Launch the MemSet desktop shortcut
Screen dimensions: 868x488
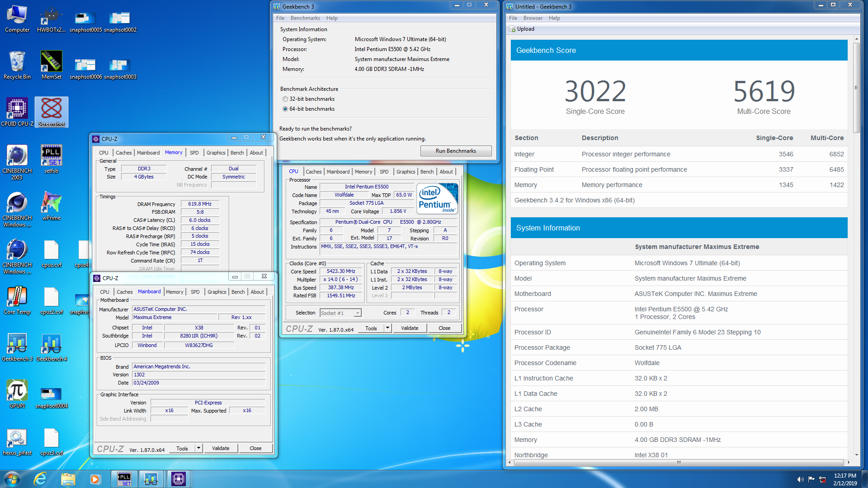(51, 66)
